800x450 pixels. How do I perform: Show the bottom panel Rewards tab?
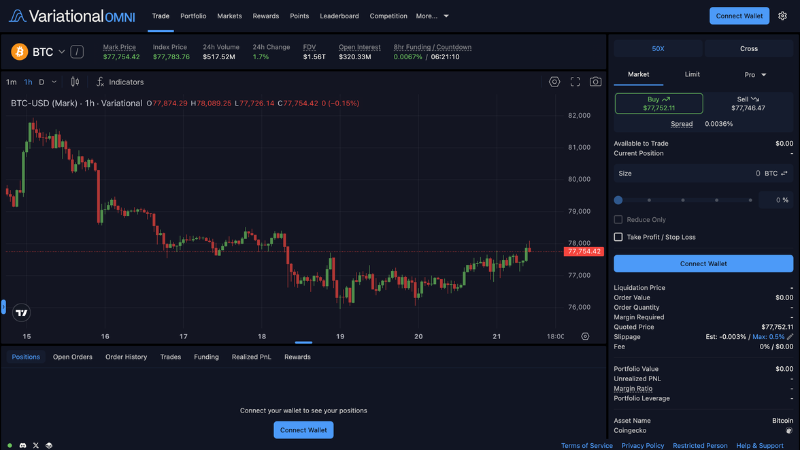click(297, 357)
